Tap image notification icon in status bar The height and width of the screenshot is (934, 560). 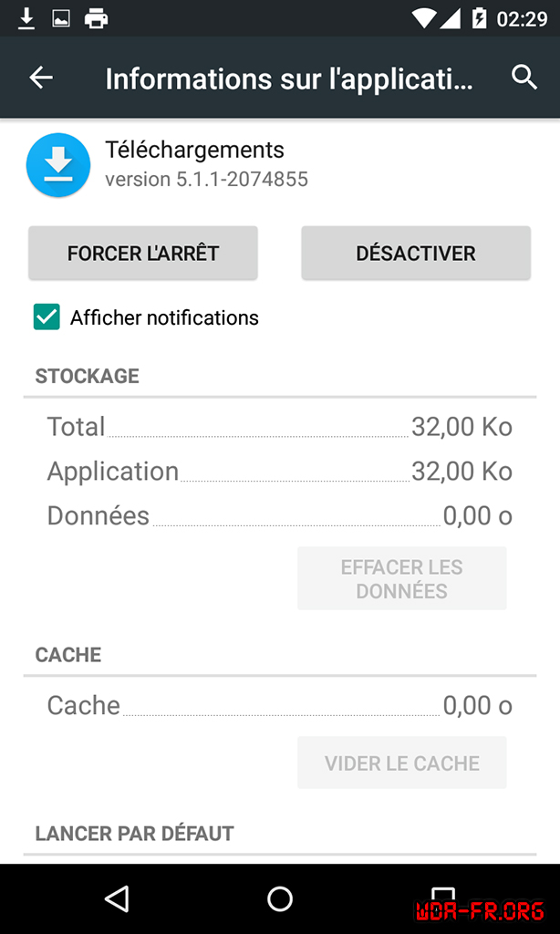coord(61,17)
